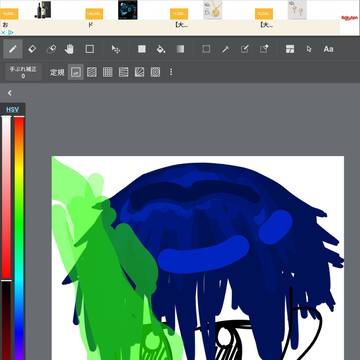Tap the orange button beside the dark blue jewelry ad

click(94, 14)
